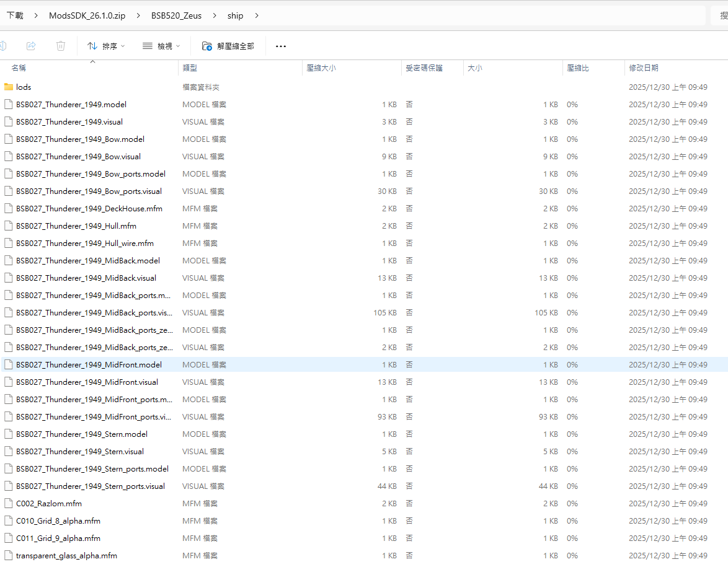The width and height of the screenshot is (728, 580).
Task: Click file icon of BSB027_Thunderer_1949_Hull.mfm
Action: click(x=9, y=226)
